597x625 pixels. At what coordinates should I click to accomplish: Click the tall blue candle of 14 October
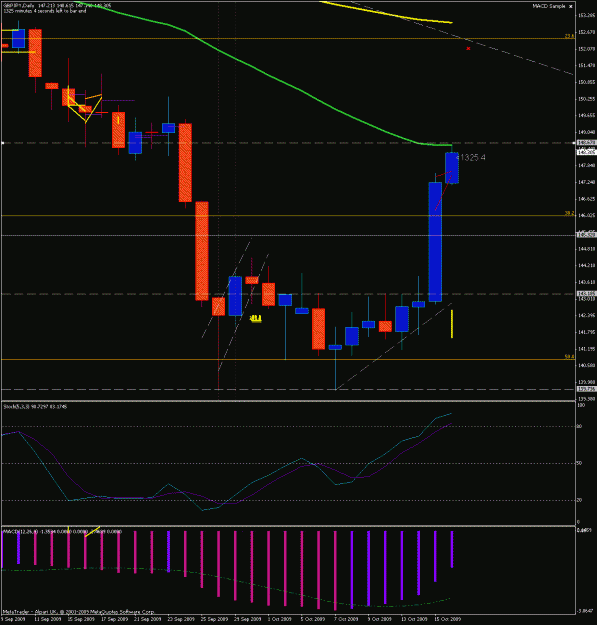(x=435, y=242)
